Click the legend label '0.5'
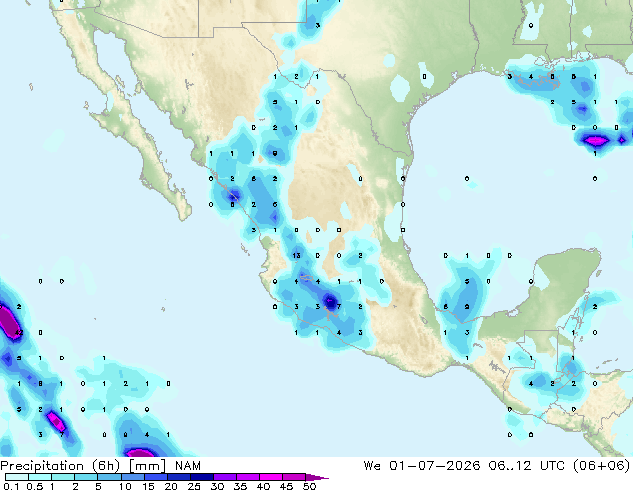The width and height of the screenshot is (634, 490). (35, 486)
